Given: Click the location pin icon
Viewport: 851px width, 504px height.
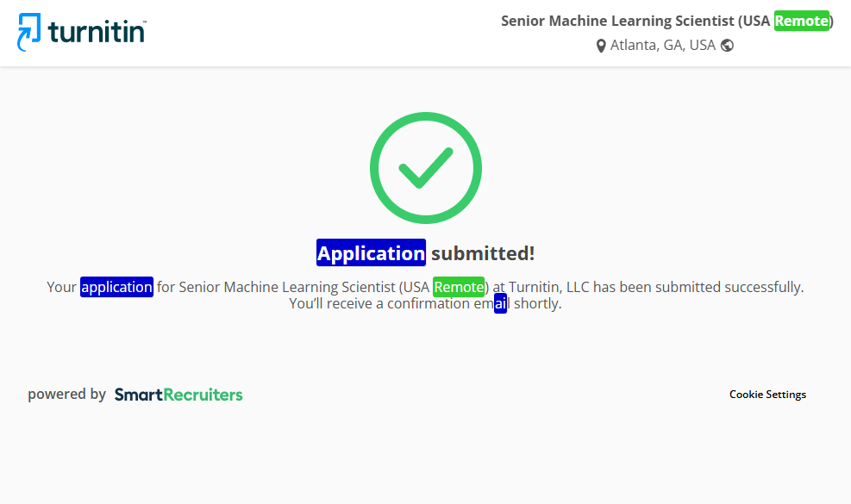Looking at the screenshot, I should tap(601, 46).
